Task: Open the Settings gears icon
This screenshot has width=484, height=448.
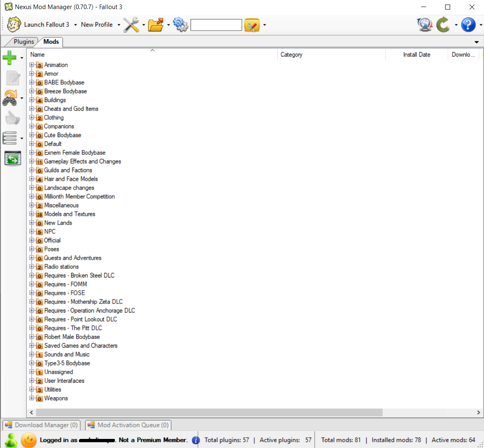Action: (x=181, y=24)
